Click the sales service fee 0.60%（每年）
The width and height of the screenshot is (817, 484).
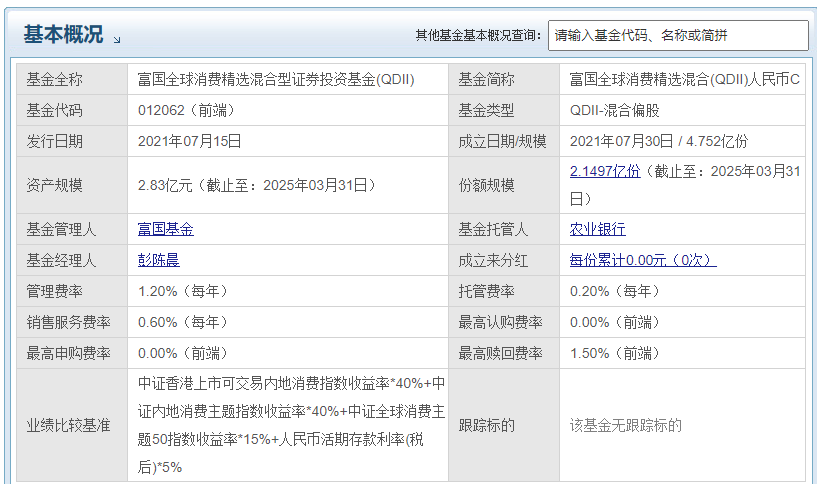[182, 322]
